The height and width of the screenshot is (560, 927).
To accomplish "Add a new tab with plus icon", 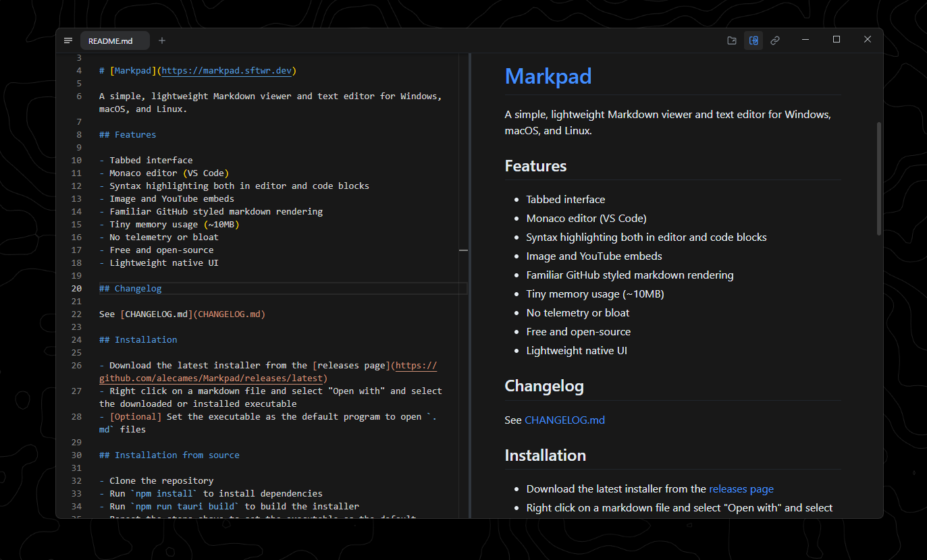I will click(162, 40).
